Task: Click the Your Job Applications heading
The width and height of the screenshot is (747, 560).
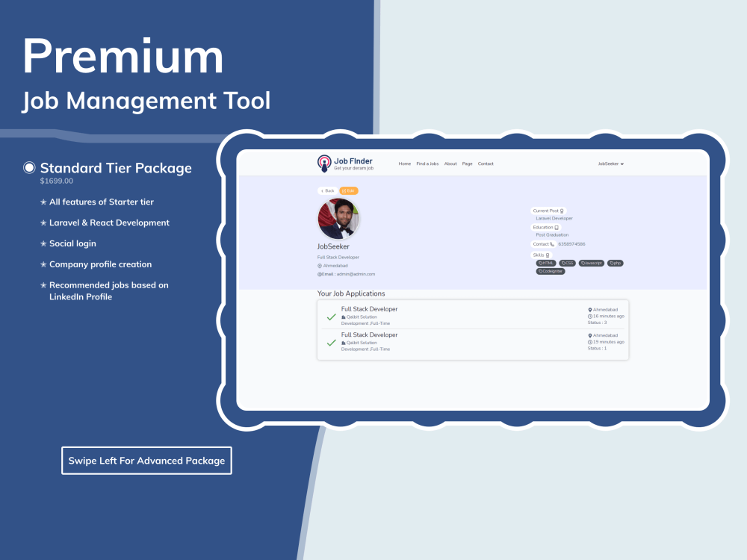Action: tap(351, 293)
